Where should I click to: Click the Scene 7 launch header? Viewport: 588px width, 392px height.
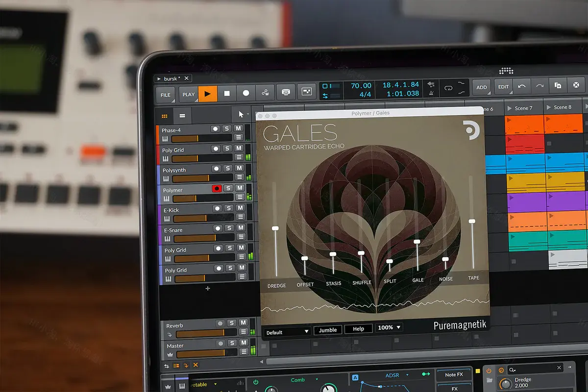pos(523,108)
